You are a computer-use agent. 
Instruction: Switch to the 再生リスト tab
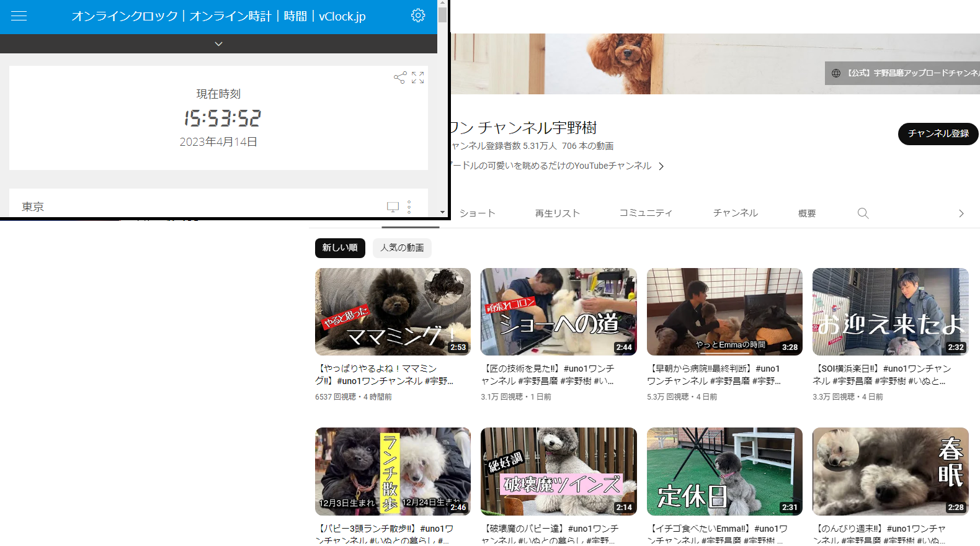coord(558,213)
